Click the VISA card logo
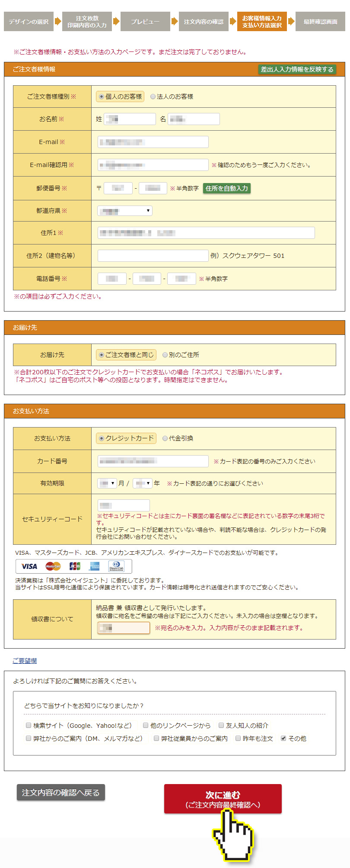The width and height of the screenshot is (350, 868). click(x=29, y=566)
